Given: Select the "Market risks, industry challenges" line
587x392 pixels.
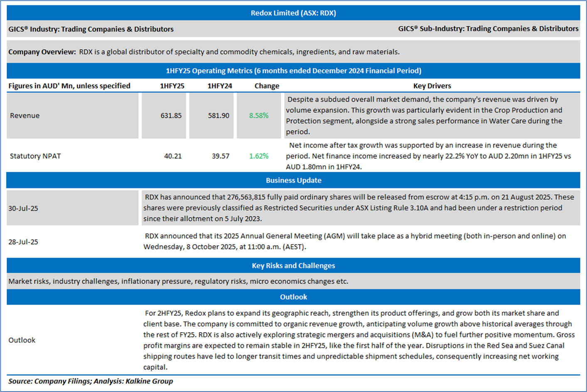Looking at the screenshot, I should click(178, 281).
